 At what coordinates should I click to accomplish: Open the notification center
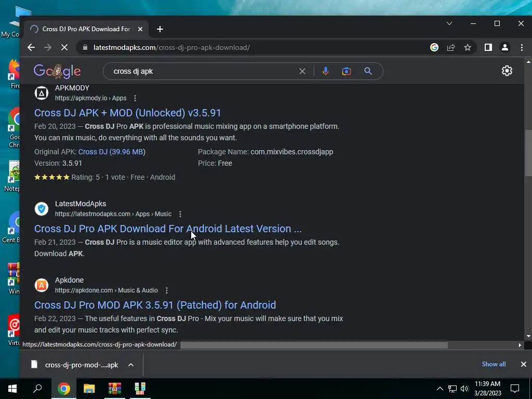(x=515, y=389)
